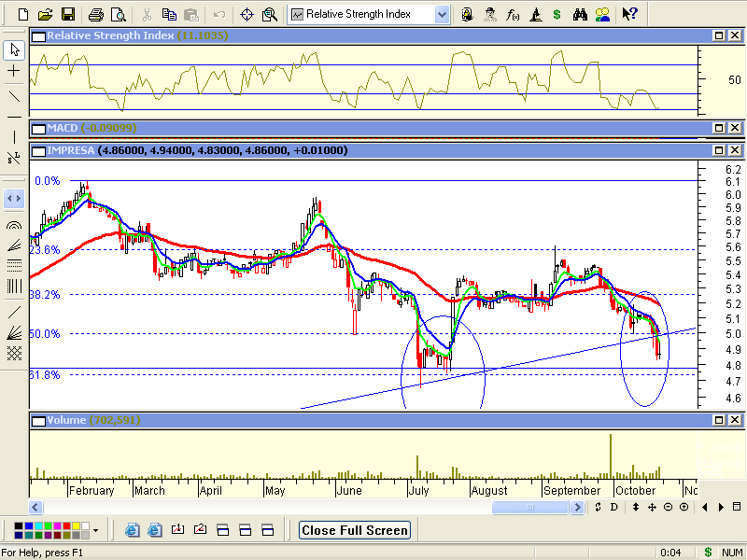The width and height of the screenshot is (747, 560).
Task: Select the Gann grid crosshatch tool
Action: point(14,353)
